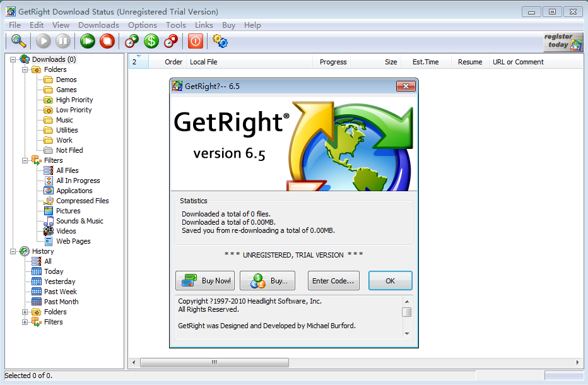Open the Links menu
The image size is (588, 385).
tap(204, 25)
